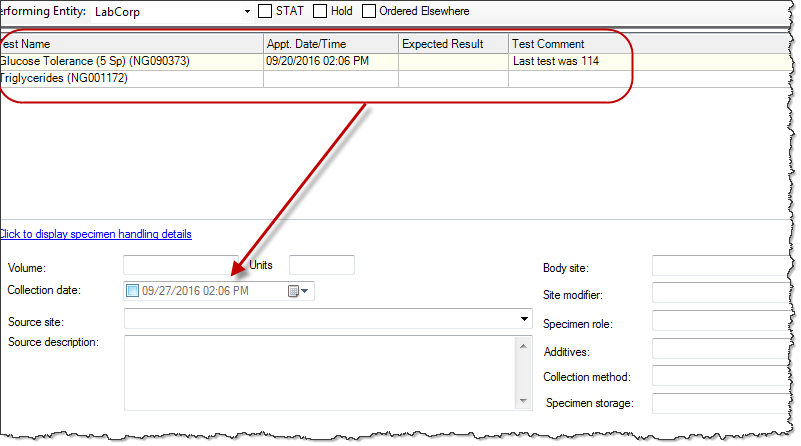Focus the Body site field

(721, 267)
